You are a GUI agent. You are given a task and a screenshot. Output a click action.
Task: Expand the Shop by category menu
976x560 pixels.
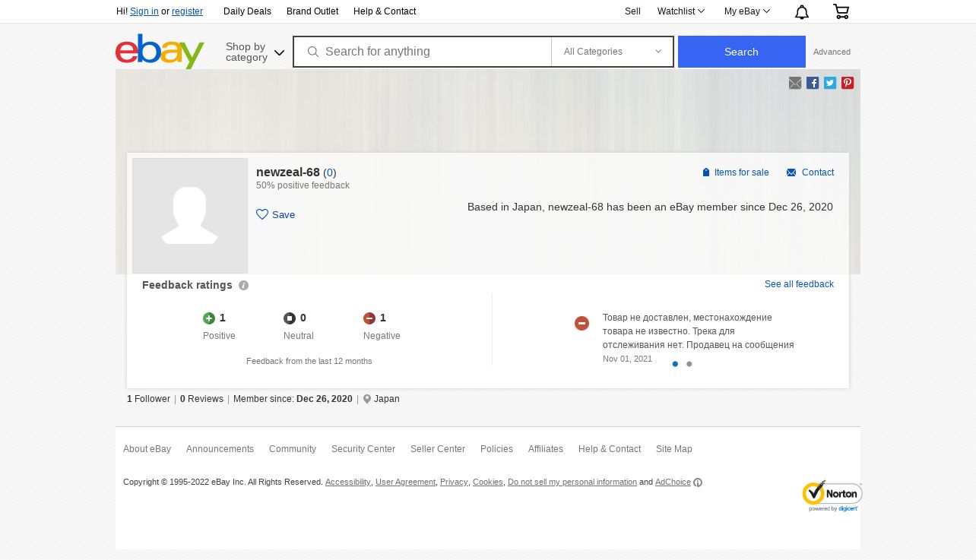coord(255,52)
